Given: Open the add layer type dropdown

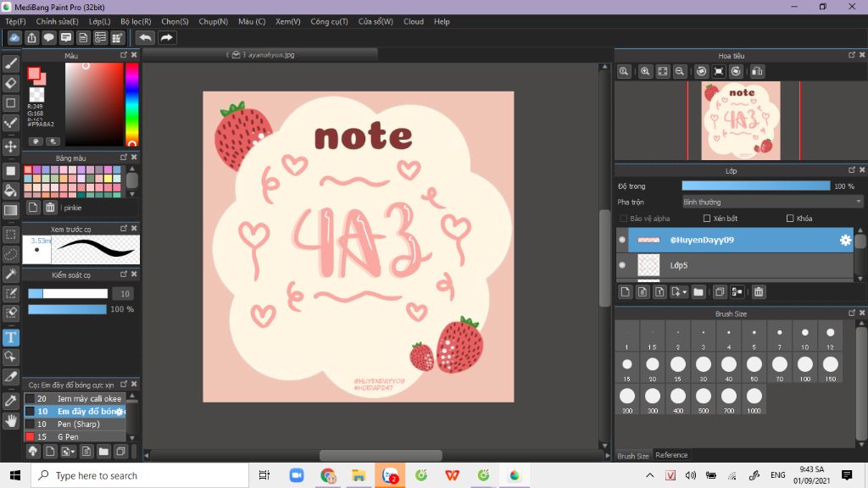Looking at the screenshot, I should pos(678,291).
